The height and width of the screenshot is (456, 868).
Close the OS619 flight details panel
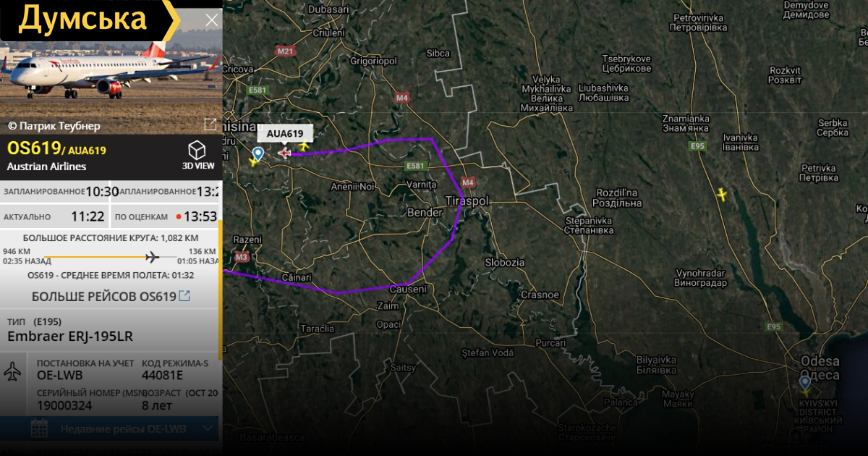click(x=211, y=20)
